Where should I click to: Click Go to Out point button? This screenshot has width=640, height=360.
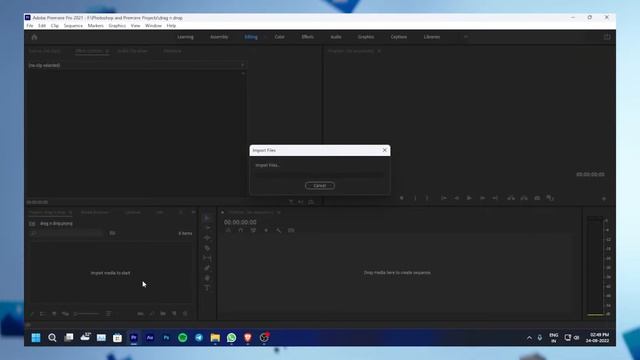pos(495,198)
